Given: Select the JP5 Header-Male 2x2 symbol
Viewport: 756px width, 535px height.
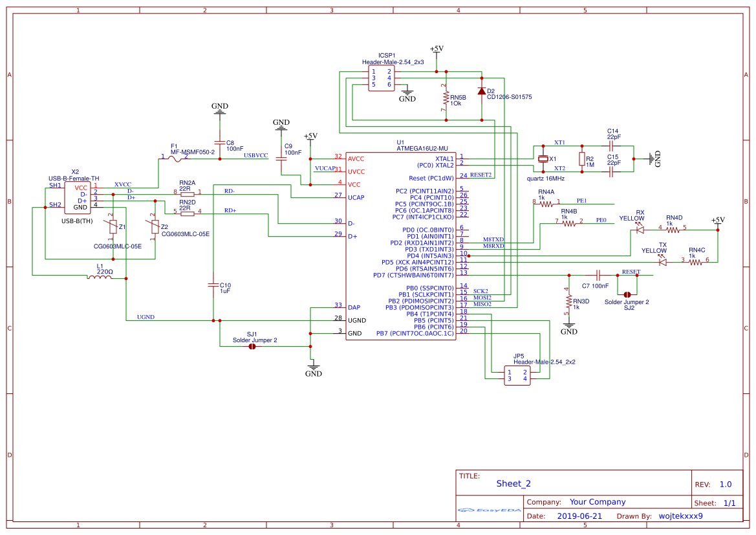Looking at the screenshot, I should tap(517, 375).
